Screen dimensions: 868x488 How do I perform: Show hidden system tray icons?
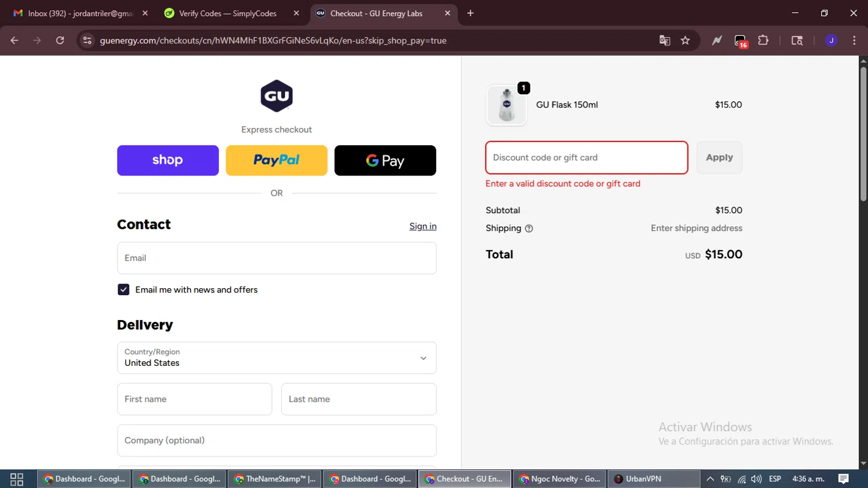(x=711, y=479)
